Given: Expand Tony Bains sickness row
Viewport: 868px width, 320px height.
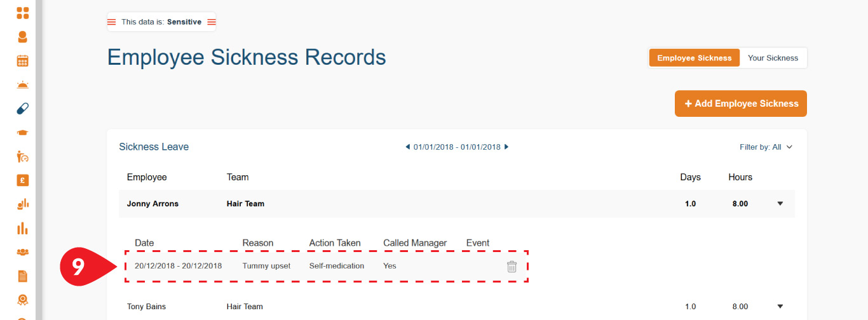Looking at the screenshot, I should [780, 307].
